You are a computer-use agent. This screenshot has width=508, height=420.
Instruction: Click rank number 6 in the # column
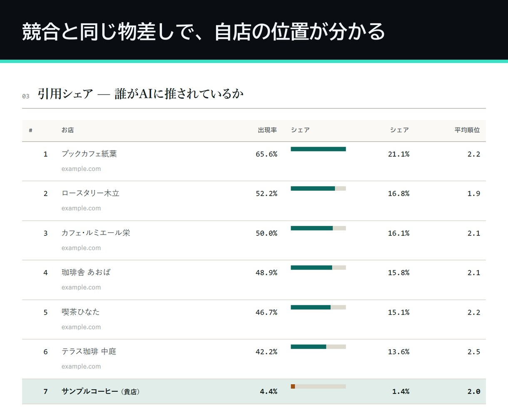[x=45, y=352]
